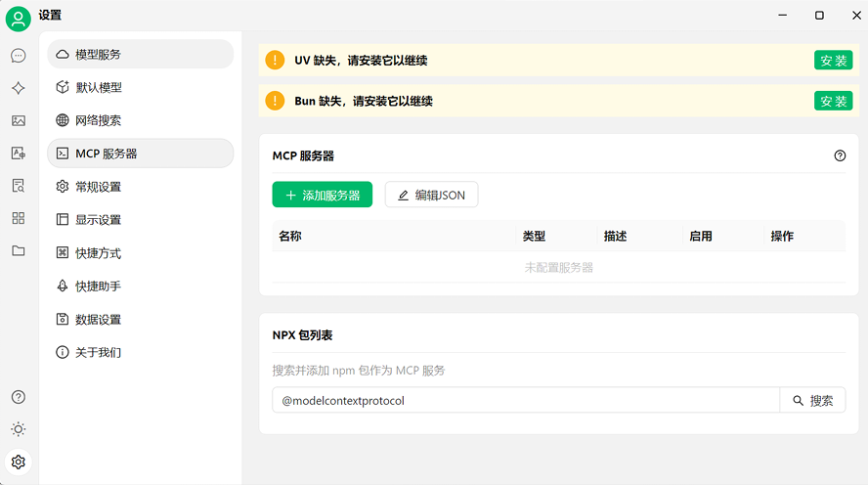The image size is (868, 485).
Task: Select 快捷助手 in the settings menu
Action: click(x=141, y=287)
